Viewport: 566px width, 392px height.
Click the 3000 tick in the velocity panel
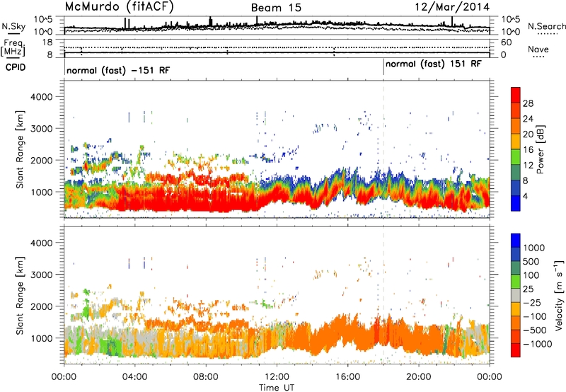41,275
